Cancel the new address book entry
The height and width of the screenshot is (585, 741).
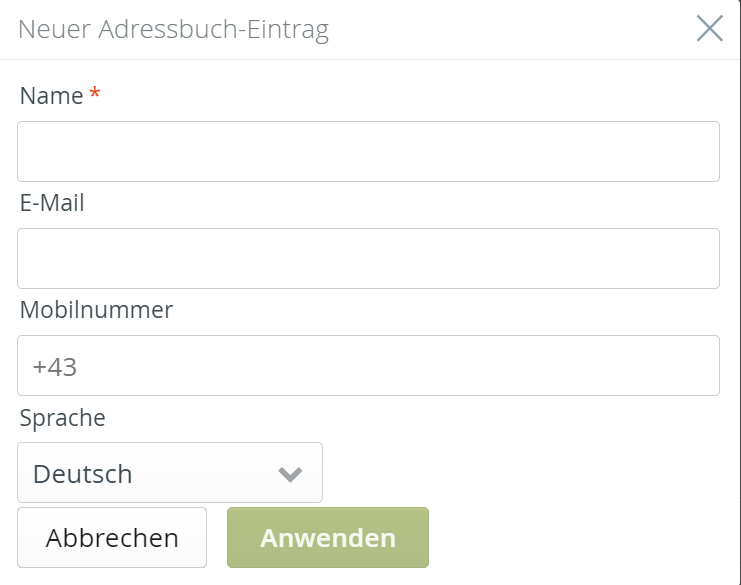(112, 538)
